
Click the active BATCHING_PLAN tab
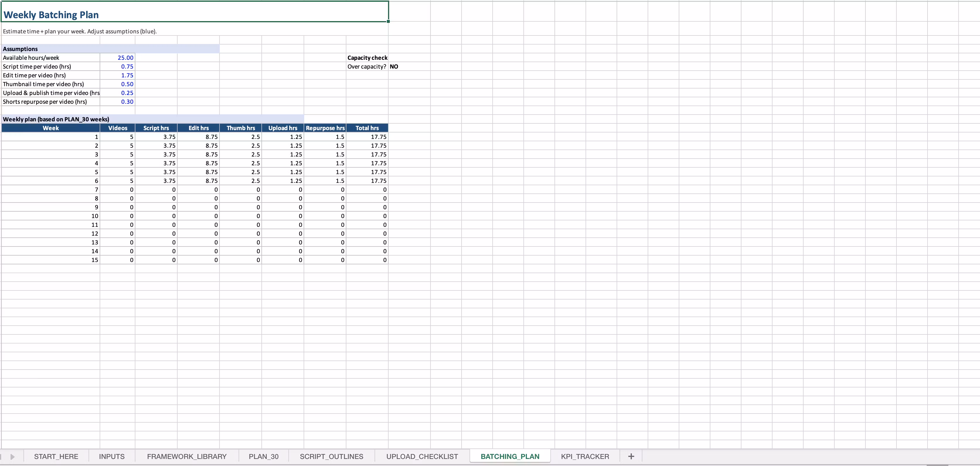pos(510,457)
